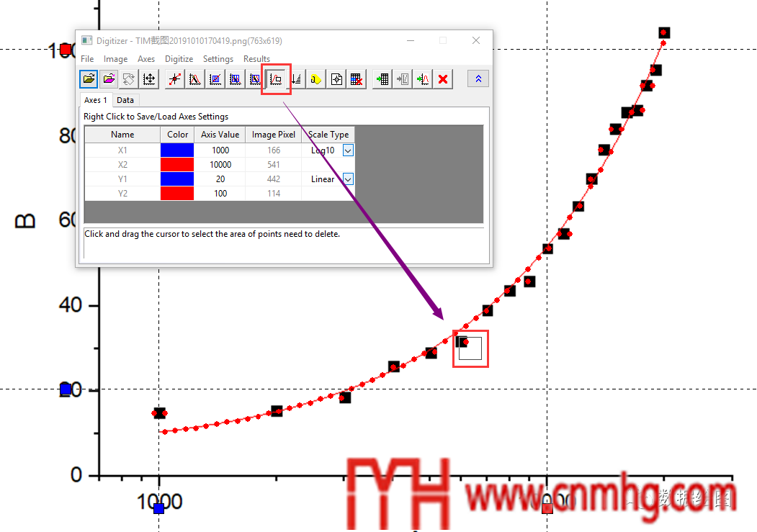Click the Color column header
This screenshot has width=757, height=532.
pos(177,135)
